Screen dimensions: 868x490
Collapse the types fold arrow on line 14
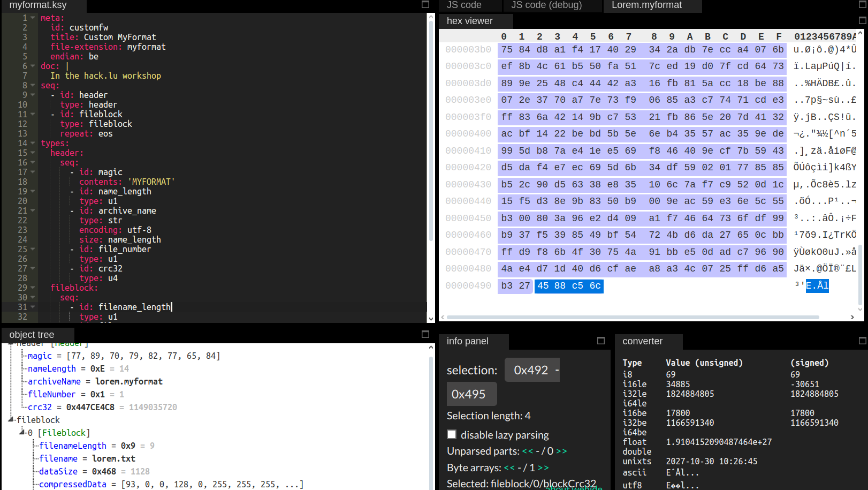coord(33,143)
